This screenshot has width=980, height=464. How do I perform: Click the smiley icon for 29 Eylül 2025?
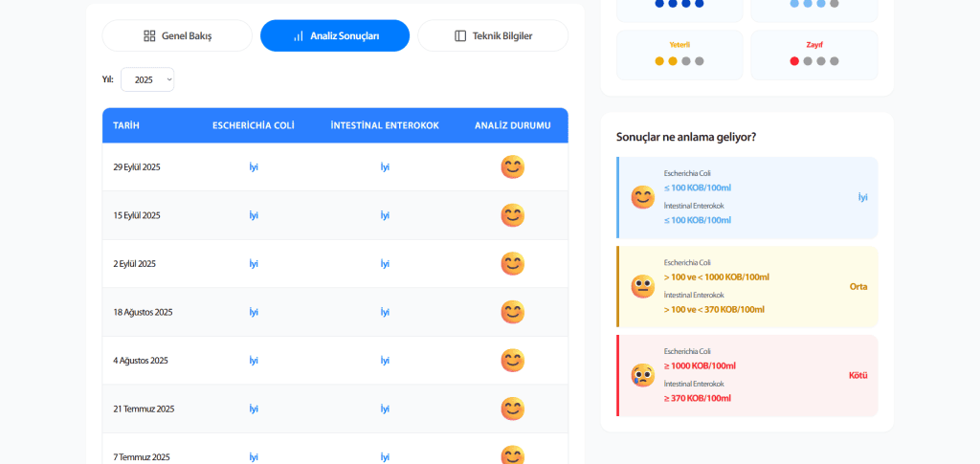click(513, 167)
